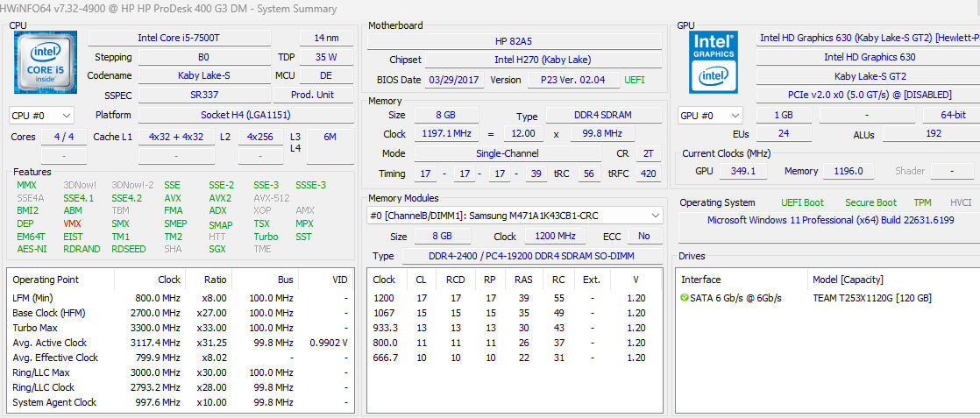Click the Ratio column header

[x=209, y=280]
